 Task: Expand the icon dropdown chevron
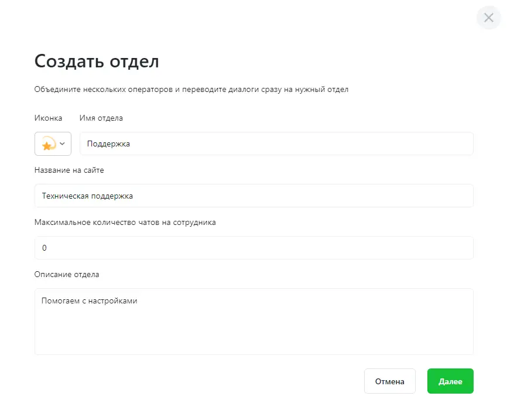[x=63, y=144]
